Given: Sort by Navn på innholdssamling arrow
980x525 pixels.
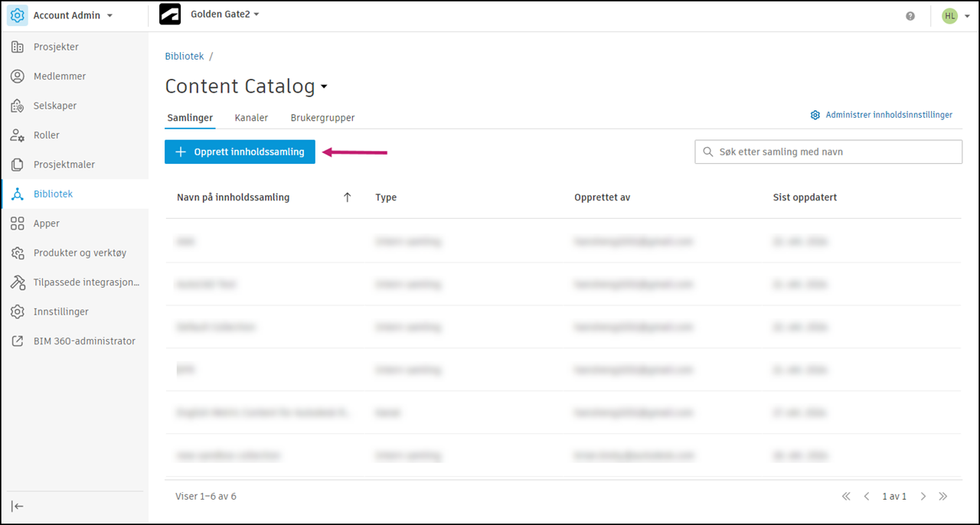Looking at the screenshot, I should coord(347,197).
